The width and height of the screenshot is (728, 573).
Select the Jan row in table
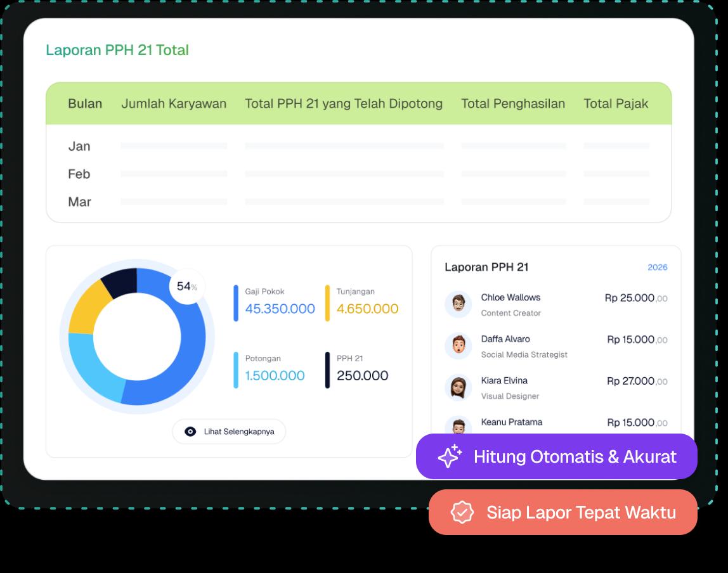click(79, 146)
